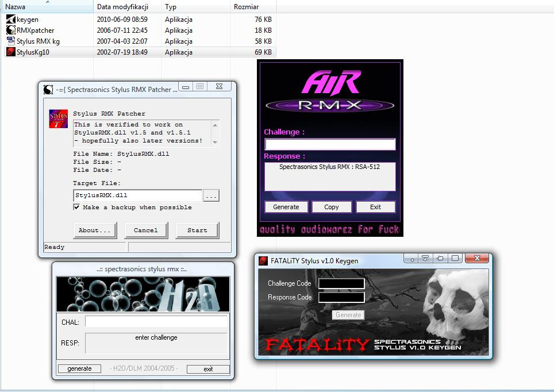Click the Ready status bar text
The image size is (554, 392).
pos(55,247)
